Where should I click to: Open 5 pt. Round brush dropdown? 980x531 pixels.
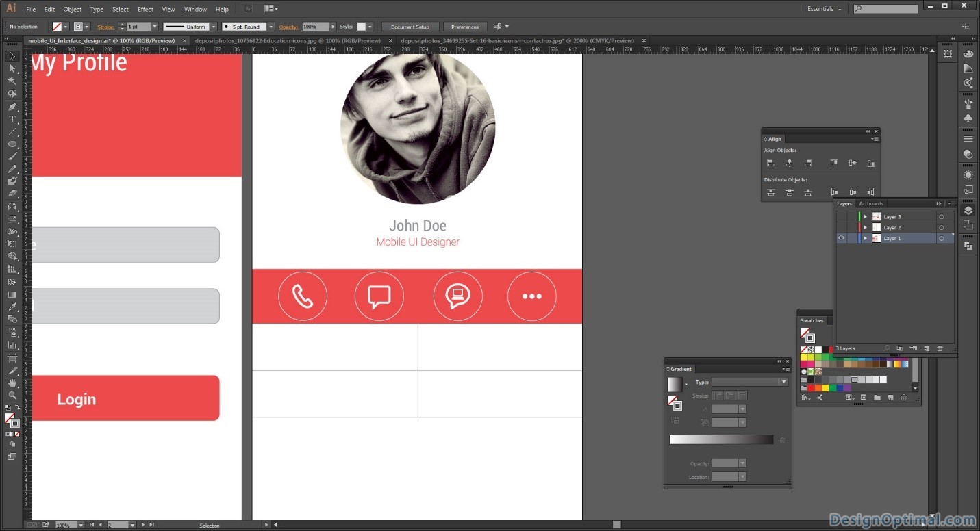click(x=271, y=27)
